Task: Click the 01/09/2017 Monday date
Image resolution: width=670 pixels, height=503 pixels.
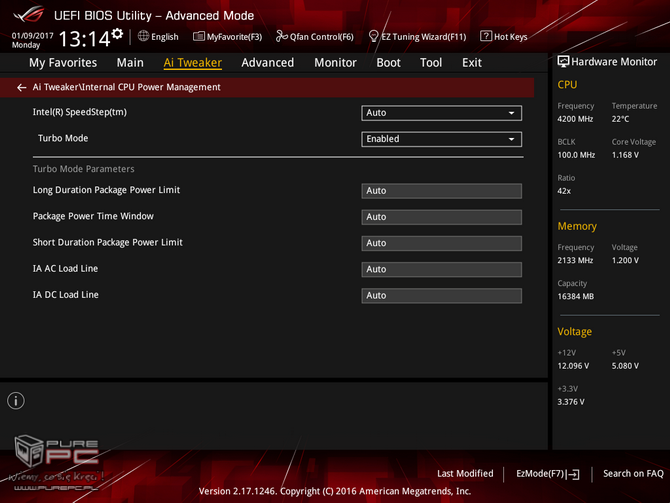Action: click(32, 40)
